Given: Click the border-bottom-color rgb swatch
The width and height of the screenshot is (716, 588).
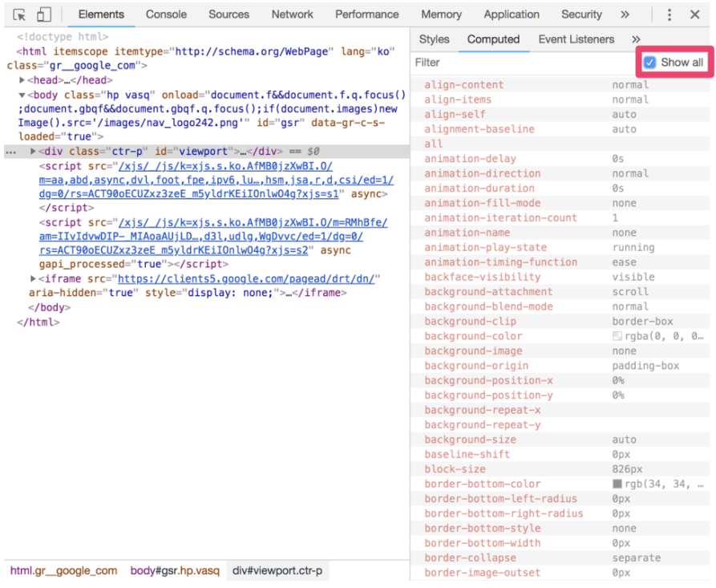Looking at the screenshot, I should tap(617, 484).
